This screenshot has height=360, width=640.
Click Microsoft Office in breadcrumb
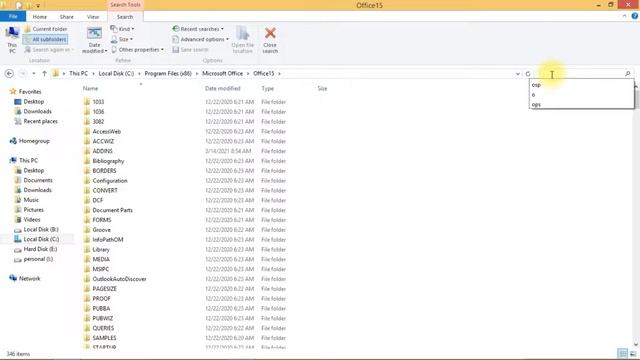point(222,73)
